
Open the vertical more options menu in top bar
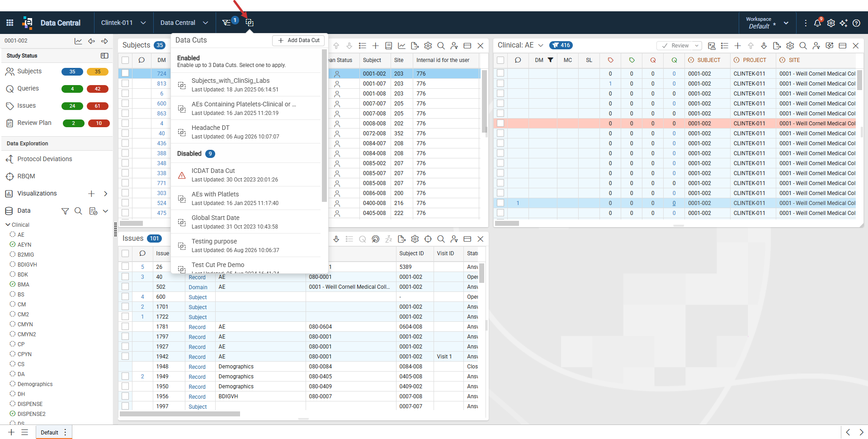(x=806, y=23)
